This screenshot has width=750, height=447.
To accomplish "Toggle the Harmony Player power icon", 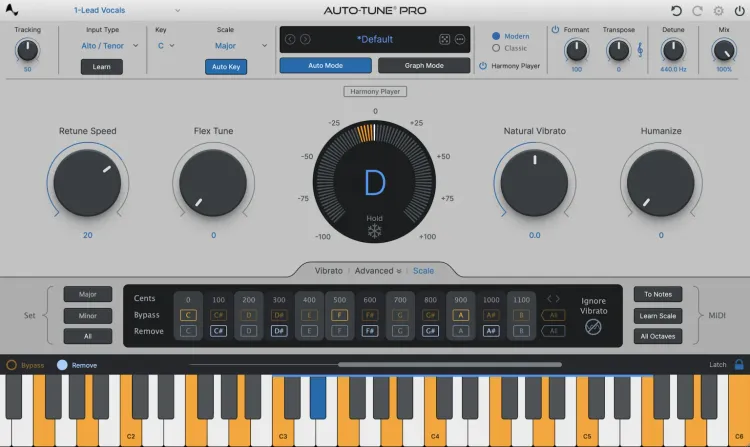I will pyautogui.click(x=483, y=65).
